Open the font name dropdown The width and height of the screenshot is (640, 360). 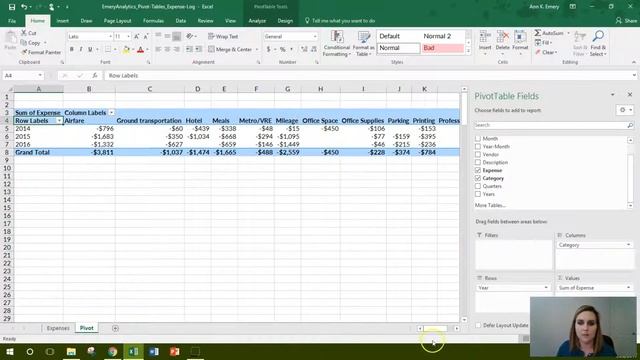[110, 37]
